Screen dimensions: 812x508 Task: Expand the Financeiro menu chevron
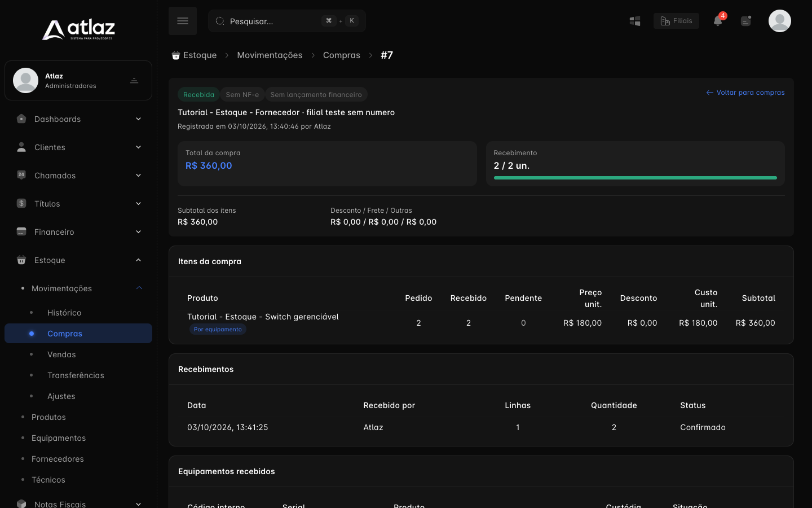click(x=138, y=232)
